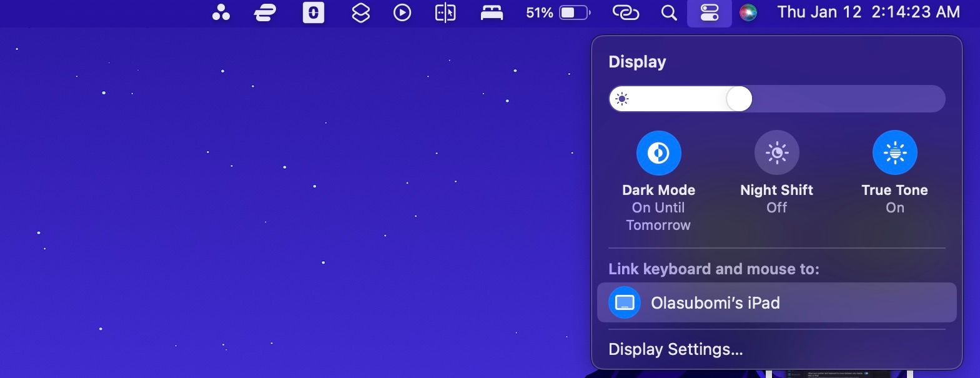Screen dimensions: 980x378
Task: Open the battery status at 51%
Action: tap(558, 12)
